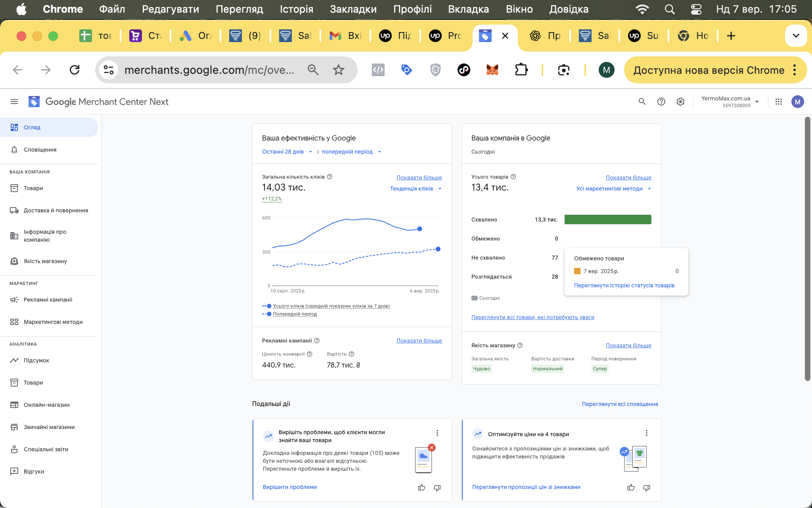Click the orange swatch in Обмежено товари tooltip
The height and width of the screenshot is (508, 812).
577,271
